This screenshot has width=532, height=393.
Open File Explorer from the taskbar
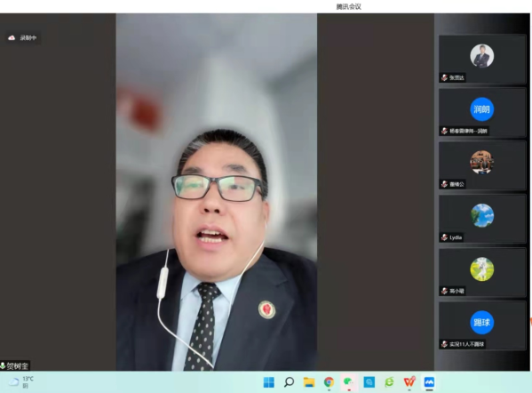tap(309, 382)
